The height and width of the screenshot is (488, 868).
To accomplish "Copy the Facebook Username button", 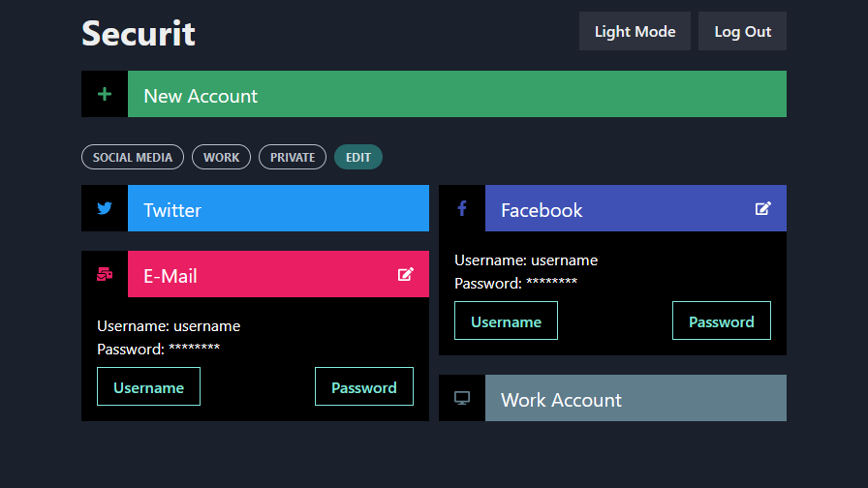I will pos(506,320).
